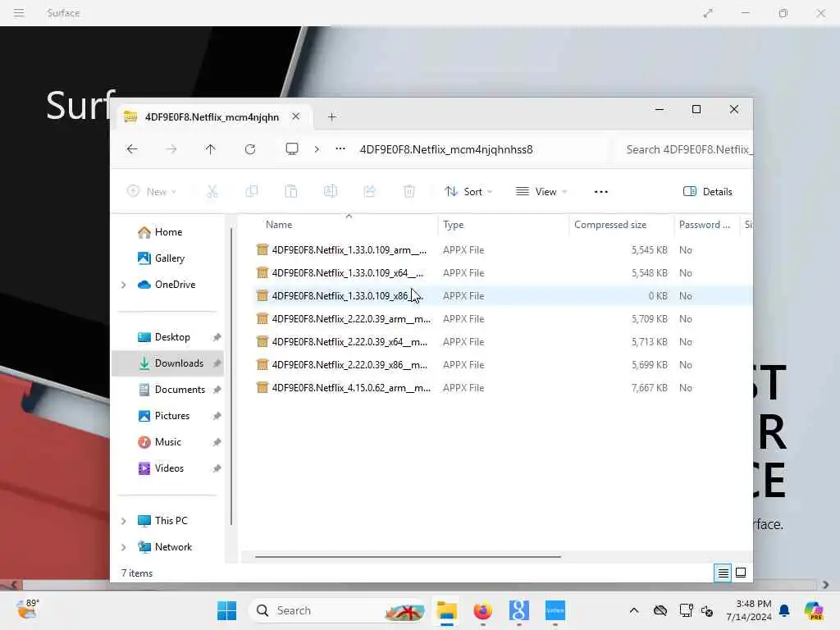Screen dimensions: 840x630
Task: Close the 4DF9E0F8.Netflix tab
Action: pyautogui.click(x=295, y=116)
